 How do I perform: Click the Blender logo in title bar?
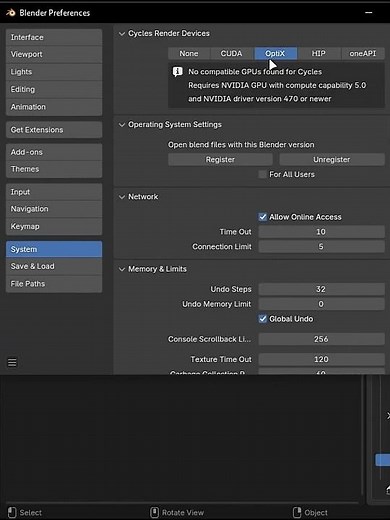tap(11, 13)
